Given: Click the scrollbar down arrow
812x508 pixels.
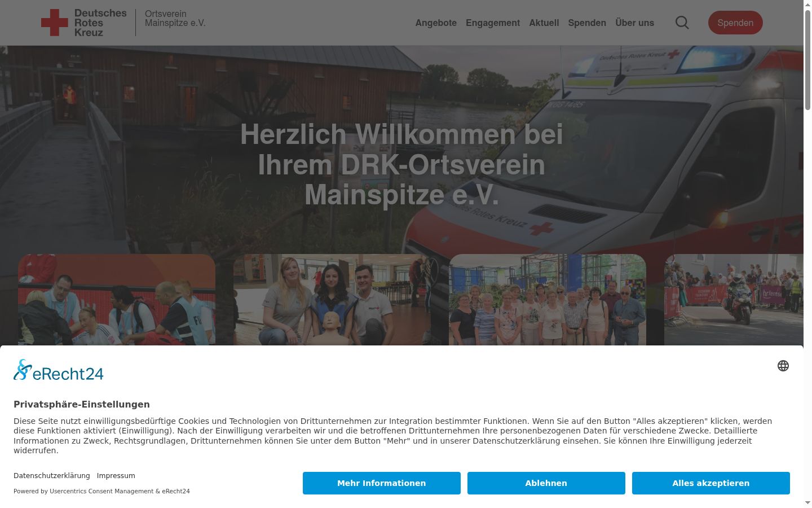Looking at the screenshot, I should tap(807, 503).
